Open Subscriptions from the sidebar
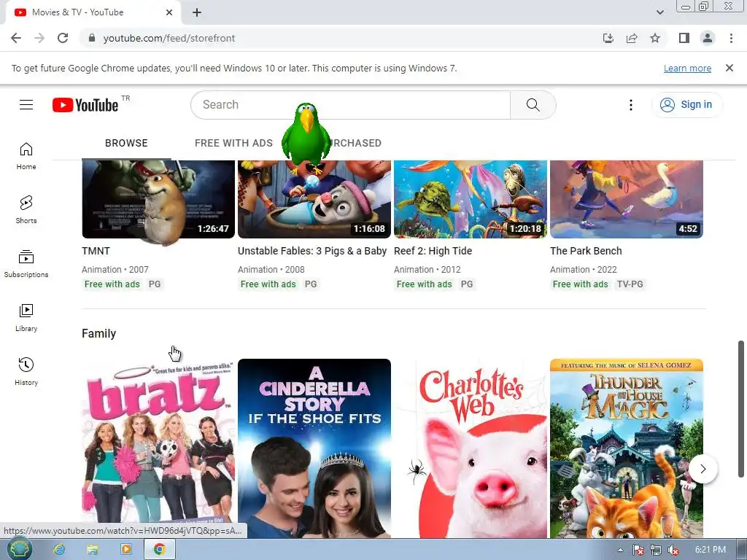 click(x=26, y=264)
